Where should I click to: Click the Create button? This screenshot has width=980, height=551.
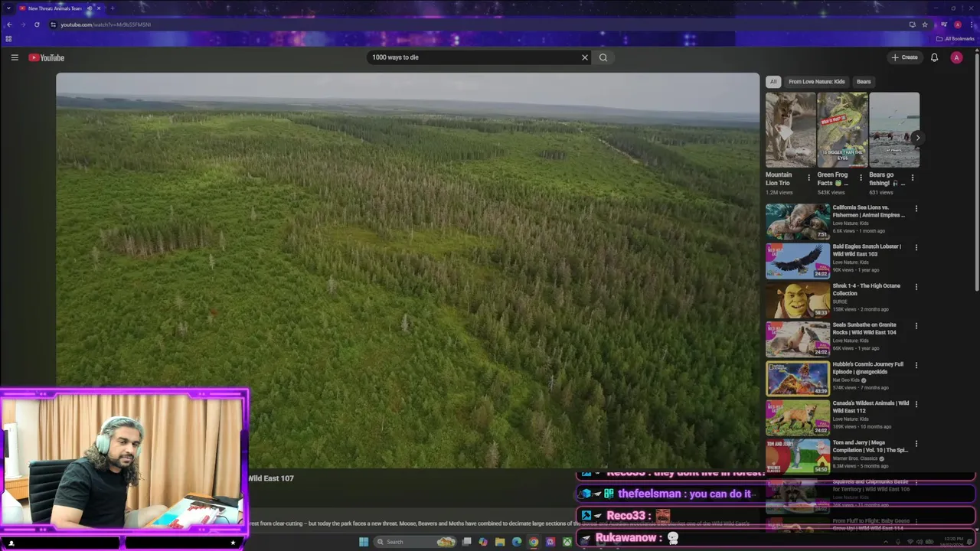point(904,57)
